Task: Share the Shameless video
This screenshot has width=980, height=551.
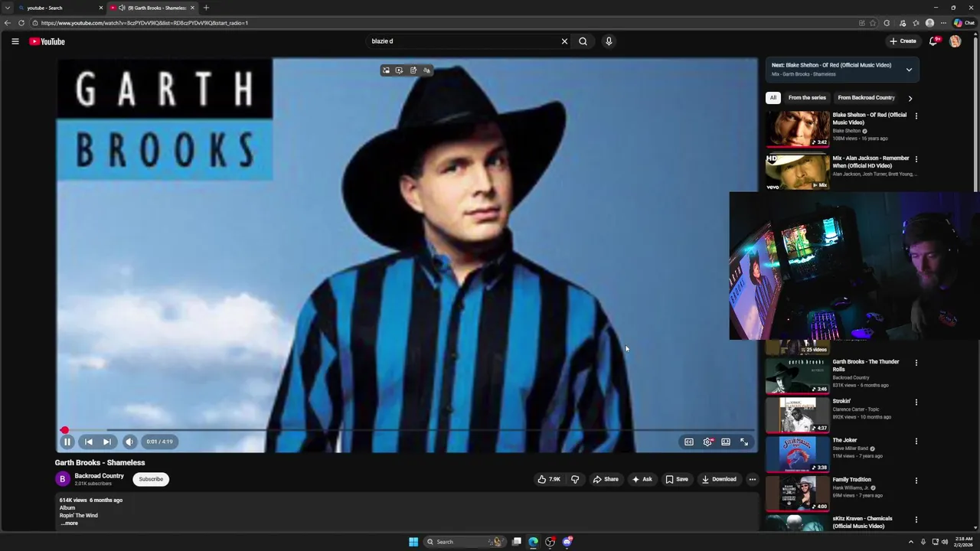Action: [x=606, y=479]
